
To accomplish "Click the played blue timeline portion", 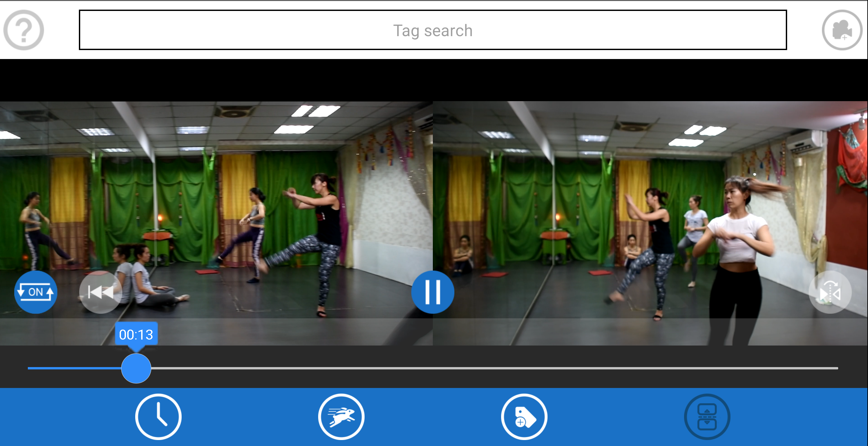I will click(x=74, y=368).
